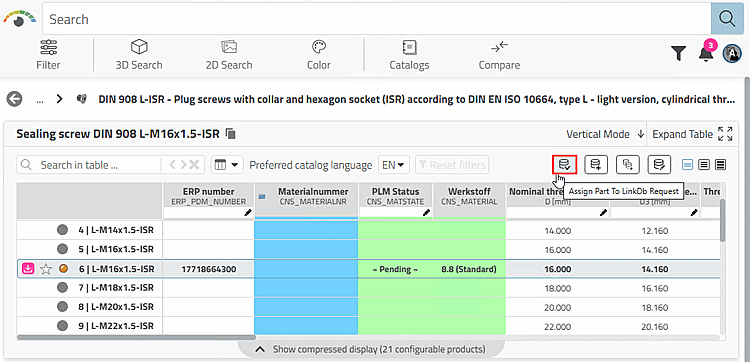Open the Color search tool
Viewport: 750px width, 362px height.
coord(319,55)
